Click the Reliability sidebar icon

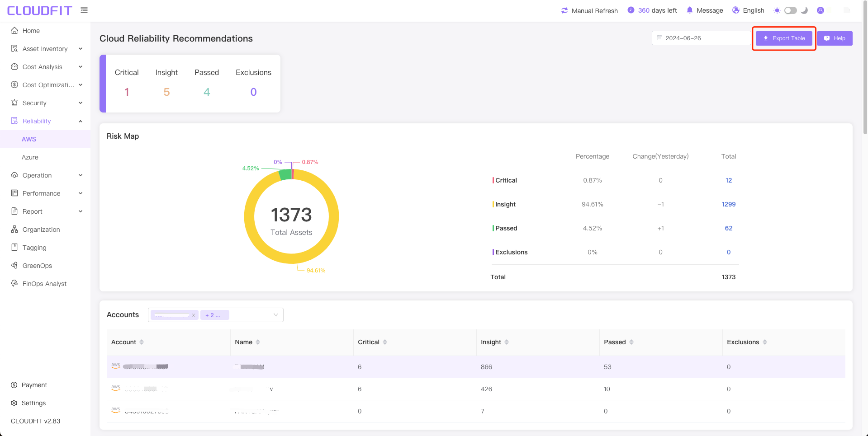tap(14, 121)
